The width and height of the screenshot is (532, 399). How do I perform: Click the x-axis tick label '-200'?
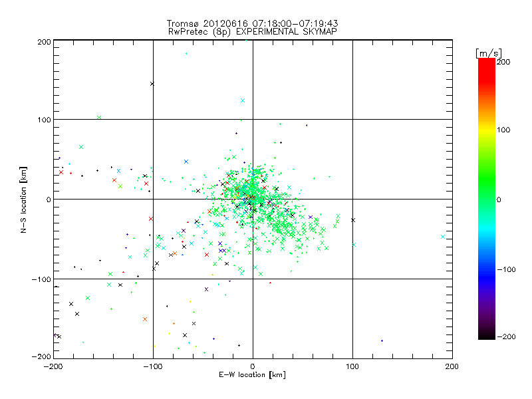53,367
